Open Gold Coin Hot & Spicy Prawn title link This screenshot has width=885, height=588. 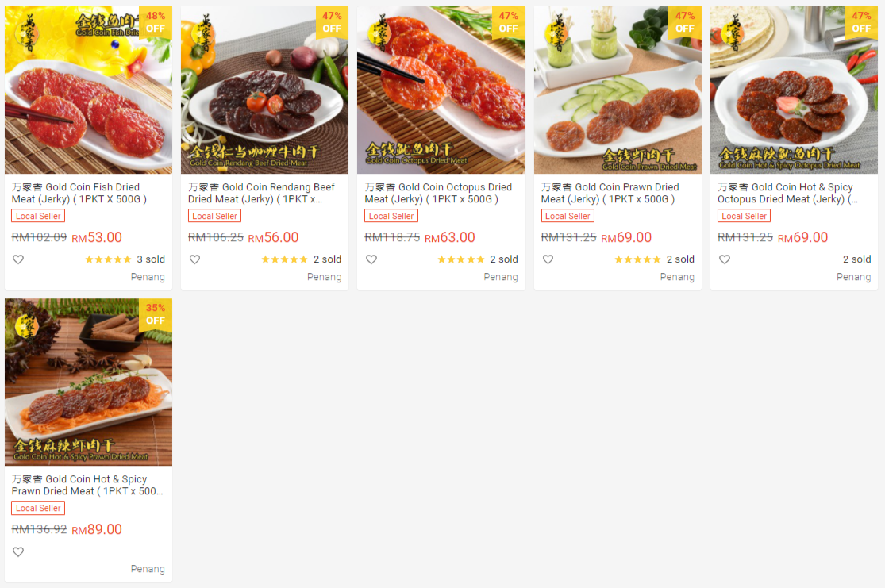[x=87, y=485]
